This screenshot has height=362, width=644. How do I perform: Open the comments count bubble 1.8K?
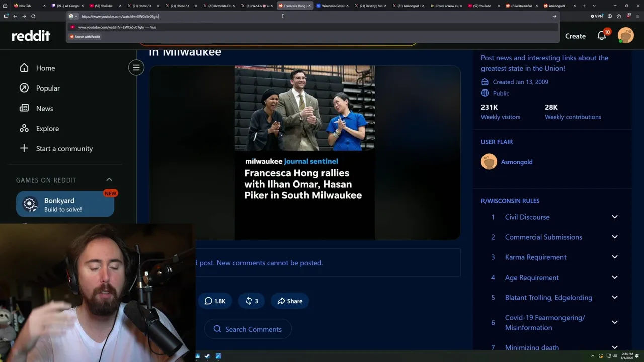(215, 301)
